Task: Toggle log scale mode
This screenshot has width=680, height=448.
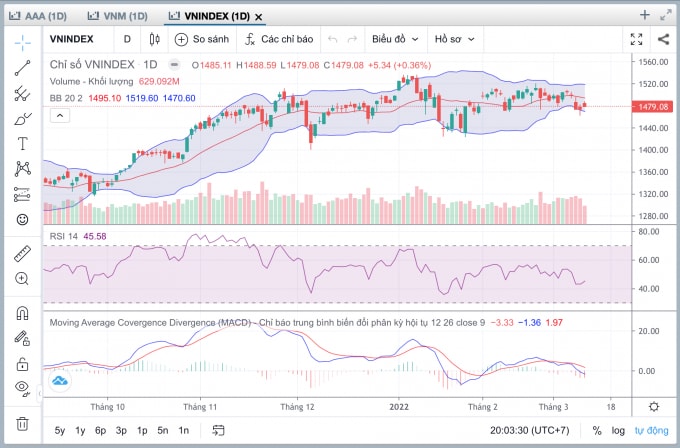Action: (618, 430)
